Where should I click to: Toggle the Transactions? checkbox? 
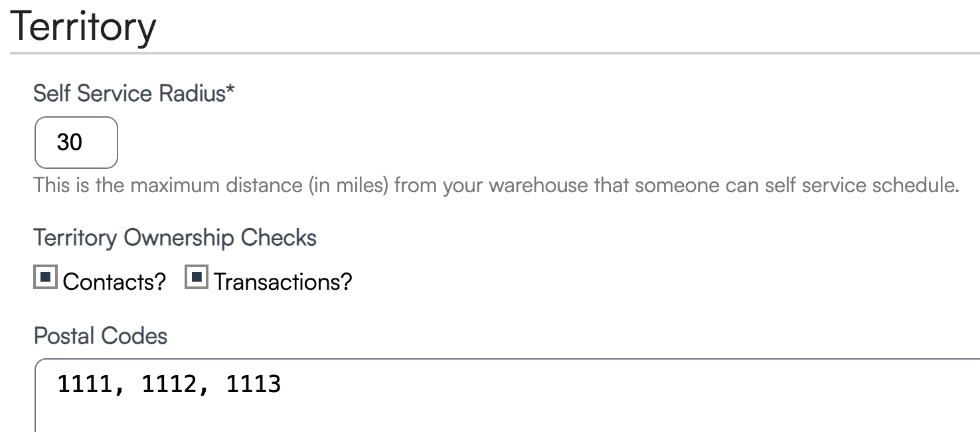pyautogui.click(x=196, y=279)
